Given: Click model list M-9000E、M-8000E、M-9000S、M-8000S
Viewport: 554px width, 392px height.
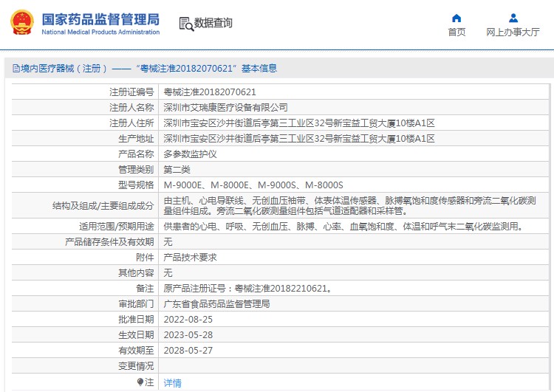Looking at the screenshot, I should pyautogui.click(x=253, y=185).
